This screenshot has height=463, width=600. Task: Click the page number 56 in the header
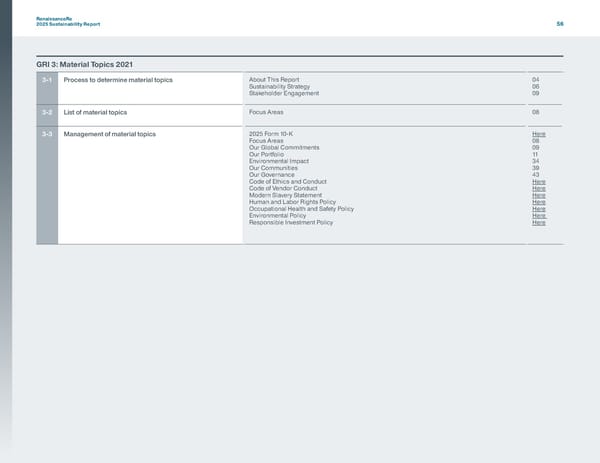click(560, 24)
